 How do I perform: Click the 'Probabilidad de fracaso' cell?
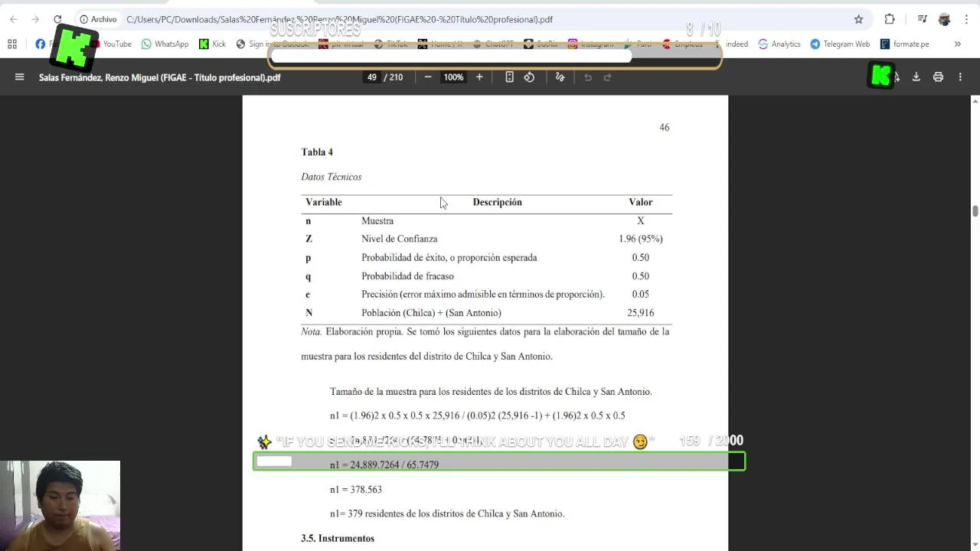(x=407, y=276)
